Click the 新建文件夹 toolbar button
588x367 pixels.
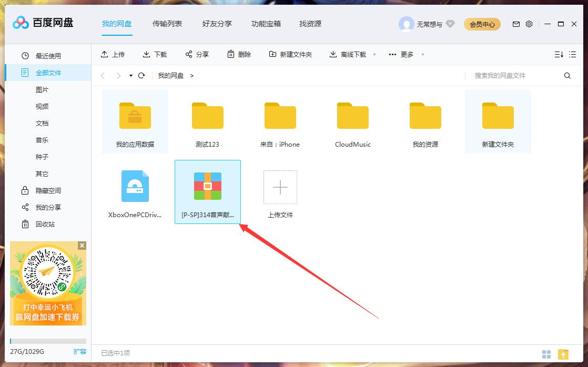tap(291, 54)
